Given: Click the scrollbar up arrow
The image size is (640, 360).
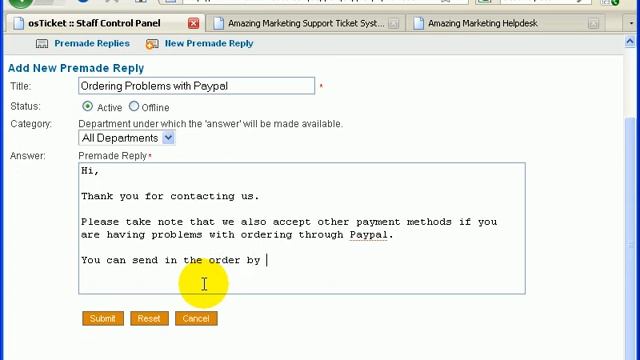Looking at the screenshot, I should pos(630,42).
